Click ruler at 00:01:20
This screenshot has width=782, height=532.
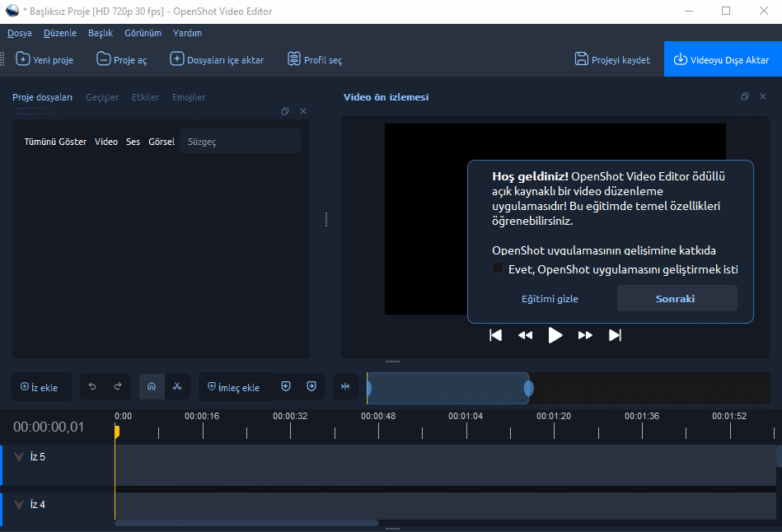pyautogui.click(x=554, y=416)
